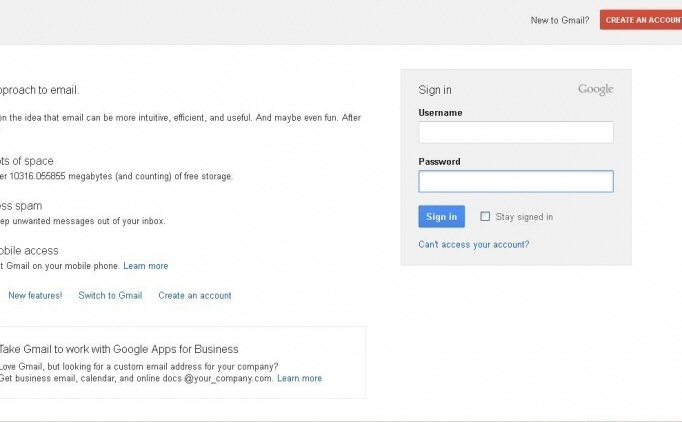Viewport: 682px width, 422px height.
Task: Click the Username label above the field
Action: 440,113
